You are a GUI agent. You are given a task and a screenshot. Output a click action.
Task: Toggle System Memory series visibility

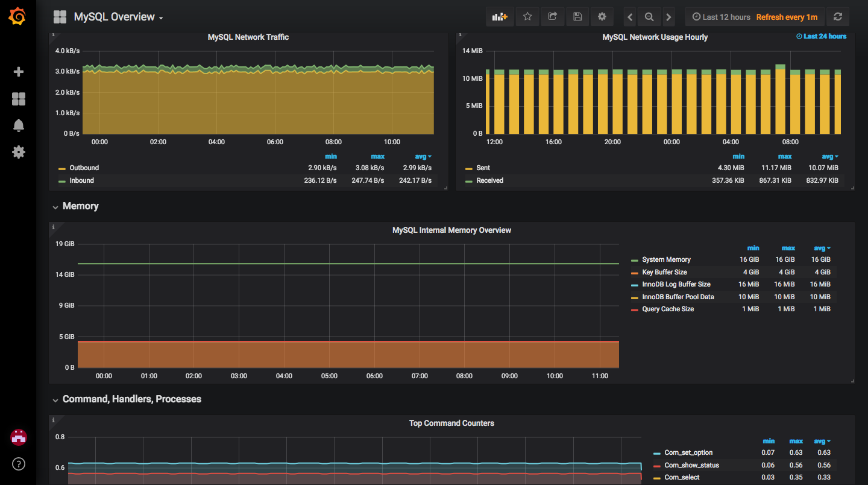[x=666, y=259]
